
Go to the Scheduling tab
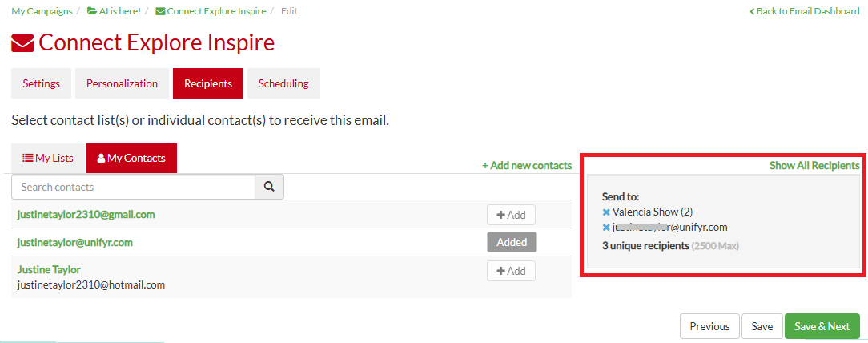pyautogui.click(x=283, y=83)
